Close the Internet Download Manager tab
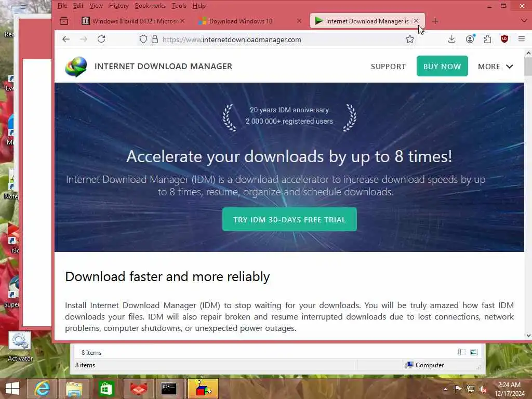This screenshot has width=532, height=399. click(x=416, y=21)
